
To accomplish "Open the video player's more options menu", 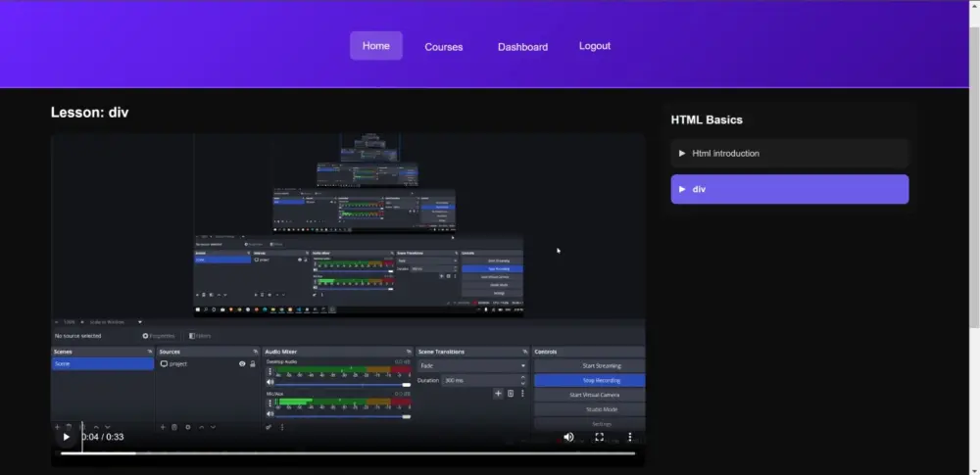I will click(629, 437).
